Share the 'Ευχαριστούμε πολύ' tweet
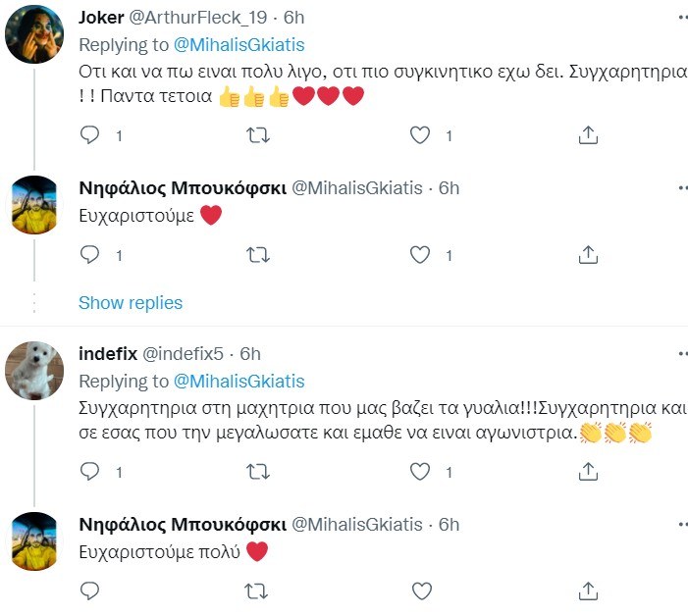This screenshot has width=688, height=616. click(x=588, y=590)
